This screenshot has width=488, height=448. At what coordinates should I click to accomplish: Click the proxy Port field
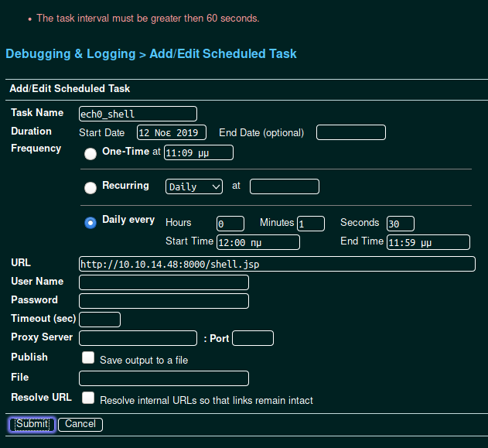click(x=253, y=338)
